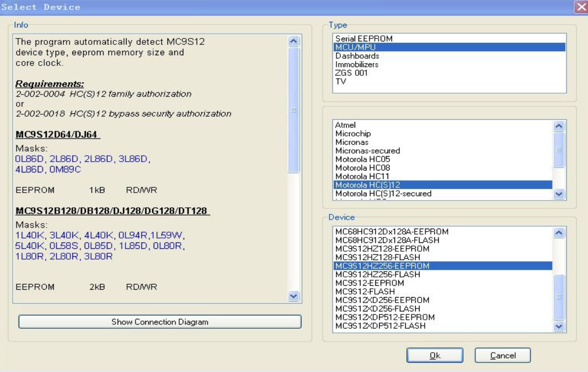Click the Ok button
The width and height of the screenshot is (588, 372).
pyautogui.click(x=435, y=355)
